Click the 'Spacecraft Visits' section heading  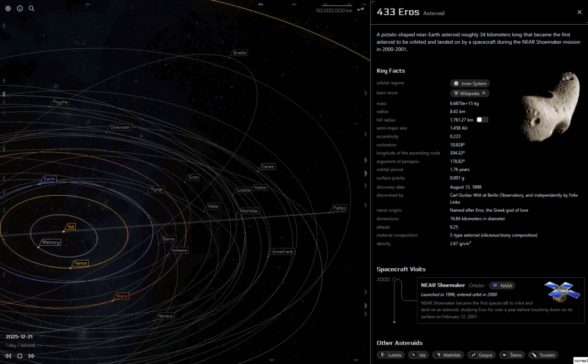[401, 269]
